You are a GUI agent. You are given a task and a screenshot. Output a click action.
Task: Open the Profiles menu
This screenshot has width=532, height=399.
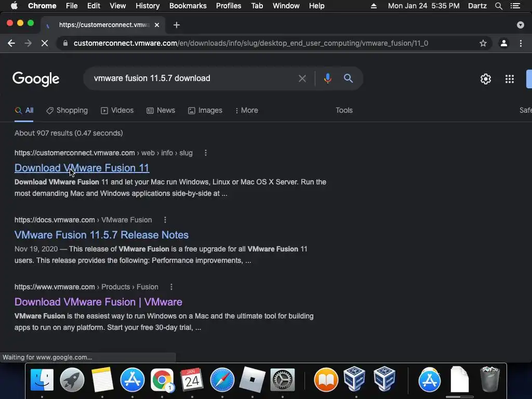coord(229,6)
